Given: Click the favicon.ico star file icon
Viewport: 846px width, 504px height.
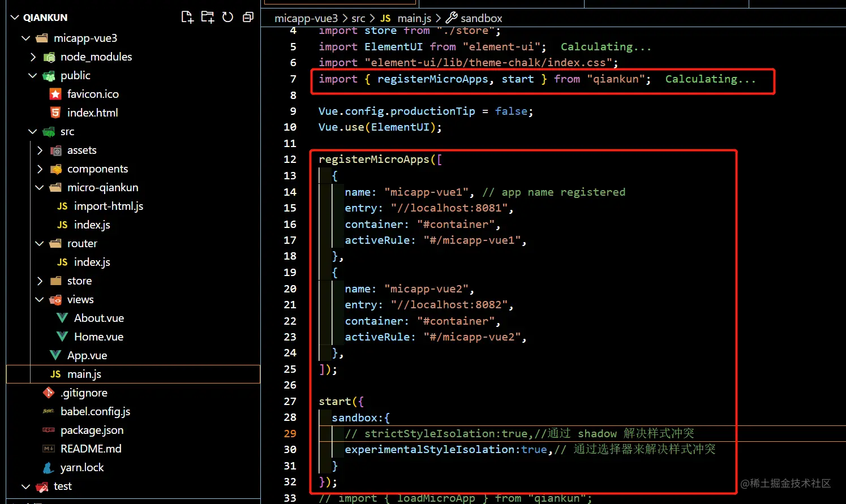Looking at the screenshot, I should click(55, 94).
